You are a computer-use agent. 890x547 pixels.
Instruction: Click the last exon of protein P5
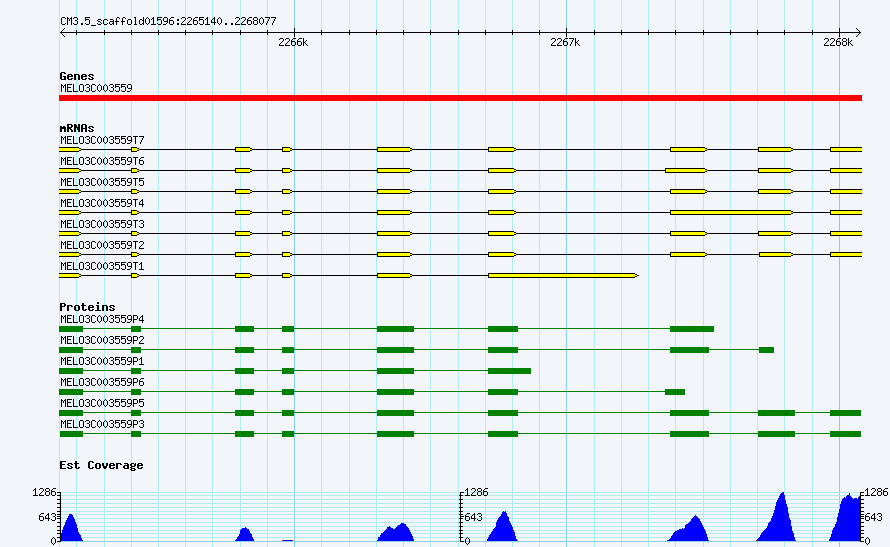[x=846, y=413]
